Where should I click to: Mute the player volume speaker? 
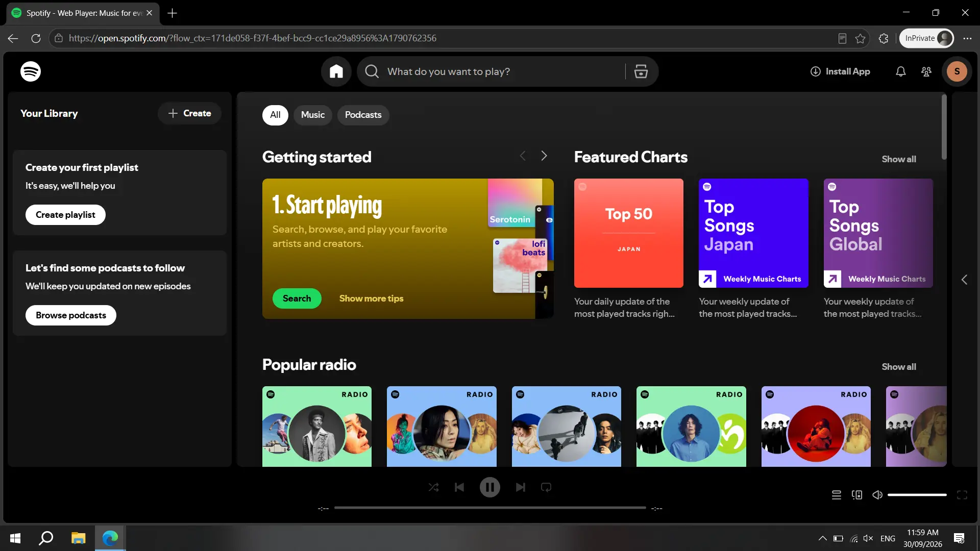click(x=877, y=495)
